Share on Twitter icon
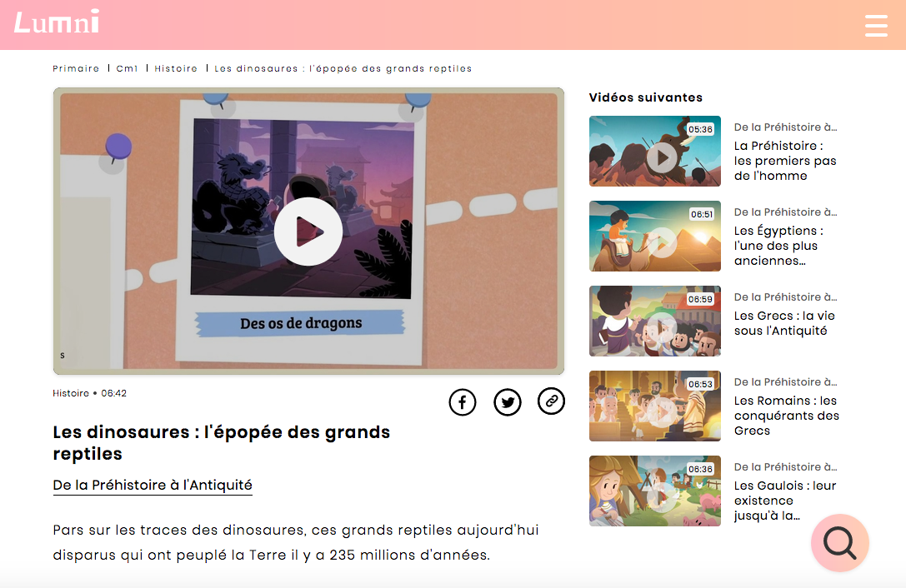This screenshot has width=906, height=588. click(508, 402)
